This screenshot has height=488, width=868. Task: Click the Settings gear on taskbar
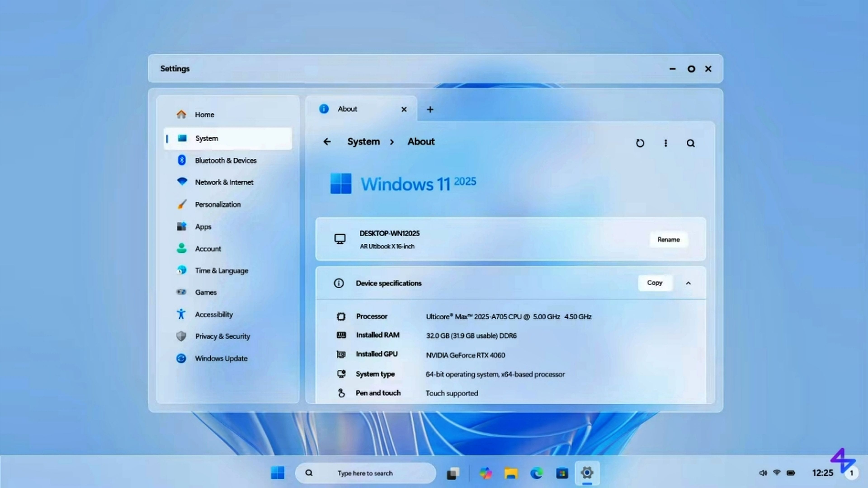point(587,473)
